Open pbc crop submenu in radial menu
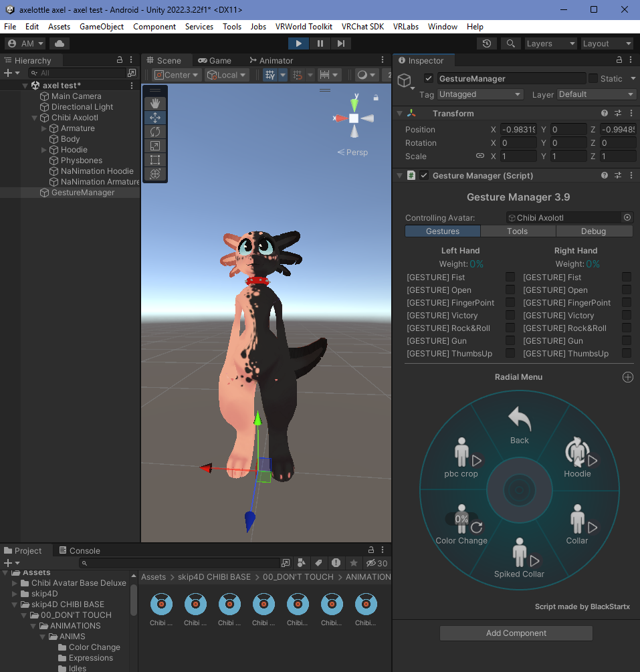 pos(461,458)
